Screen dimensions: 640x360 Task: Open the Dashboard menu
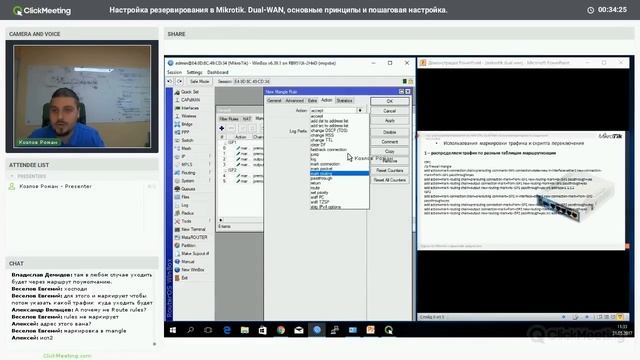[218, 72]
